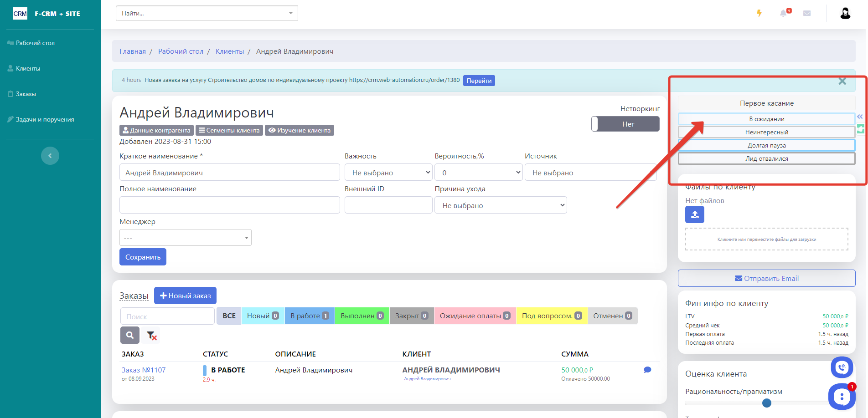Open the Причина ухода dropdown
868x418 pixels.
(x=500, y=205)
